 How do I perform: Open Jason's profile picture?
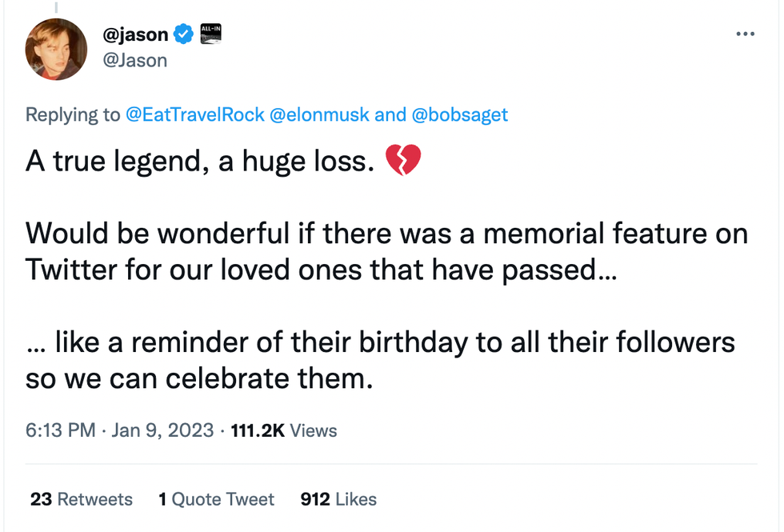pyautogui.click(x=56, y=48)
